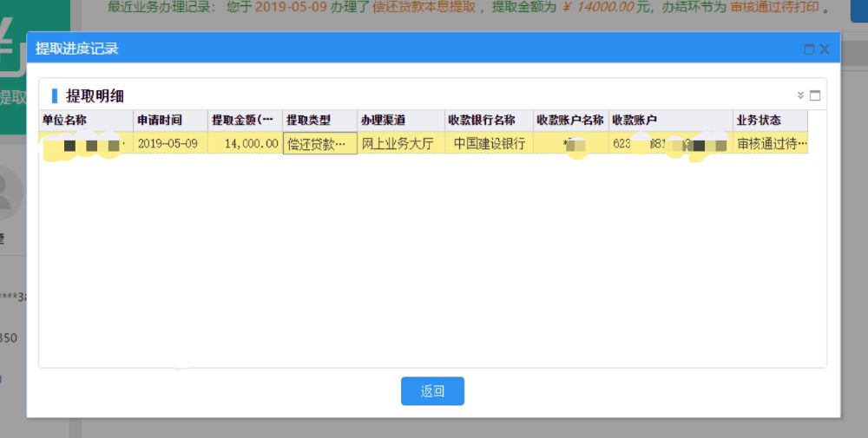This screenshot has height=438, width=868.
Task: Close the 提取进度记录 dialog
Action: click(825, 49)
